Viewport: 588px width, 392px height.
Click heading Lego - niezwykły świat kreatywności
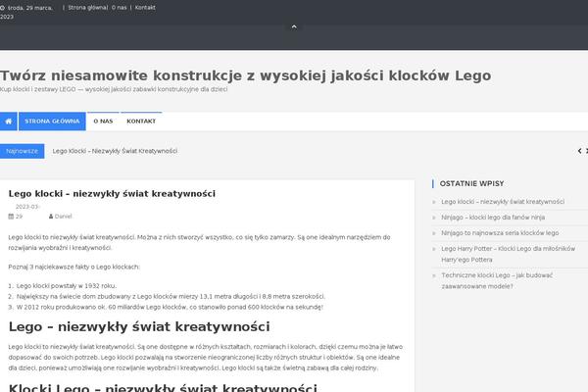(x=139, y=326)
